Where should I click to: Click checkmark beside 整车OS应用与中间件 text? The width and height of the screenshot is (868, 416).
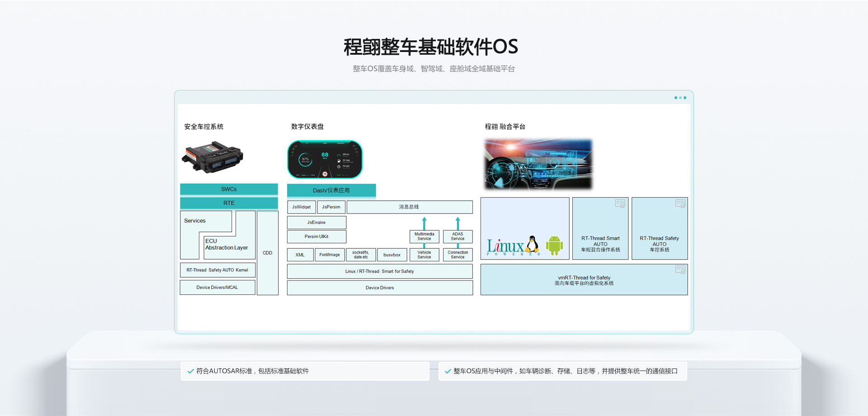coord(448,371)
